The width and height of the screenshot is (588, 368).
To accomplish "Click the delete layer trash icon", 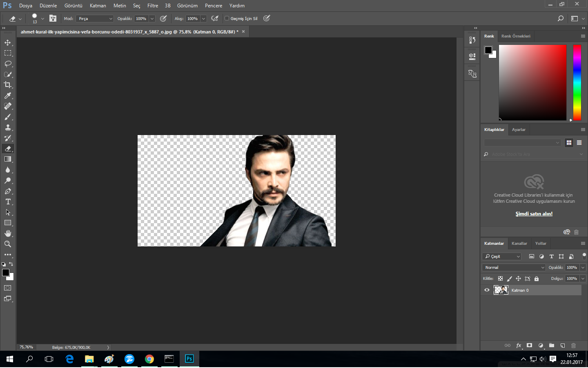I will (x=573, y=346).
